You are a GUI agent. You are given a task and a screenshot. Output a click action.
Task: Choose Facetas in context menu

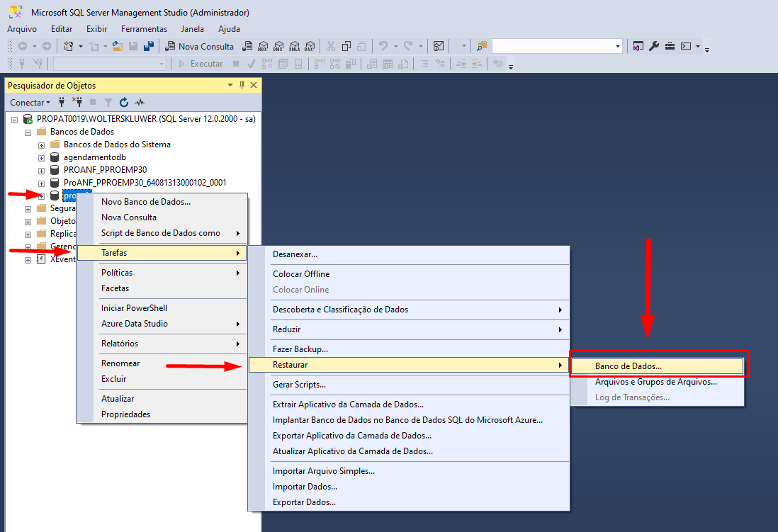click(x=162, y=288)
